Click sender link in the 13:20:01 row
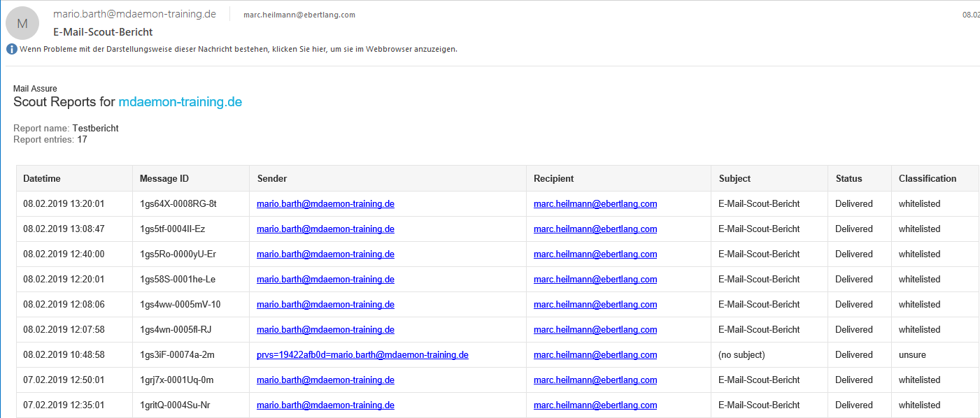980x418 pixels. pyautogui.click(x=325, y=204)
